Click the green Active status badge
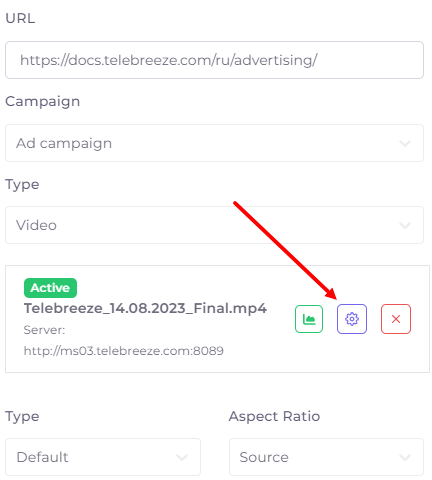Screen dimensions: 432x480 click(50, 288)
